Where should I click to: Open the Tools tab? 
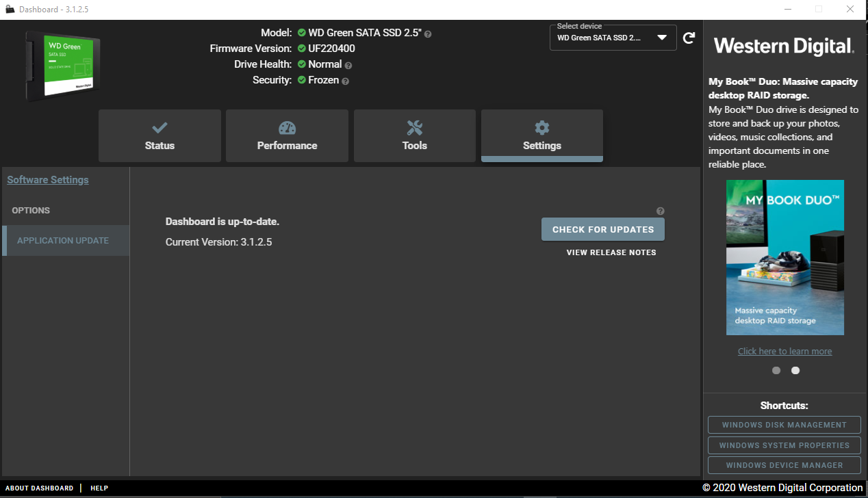414,135
